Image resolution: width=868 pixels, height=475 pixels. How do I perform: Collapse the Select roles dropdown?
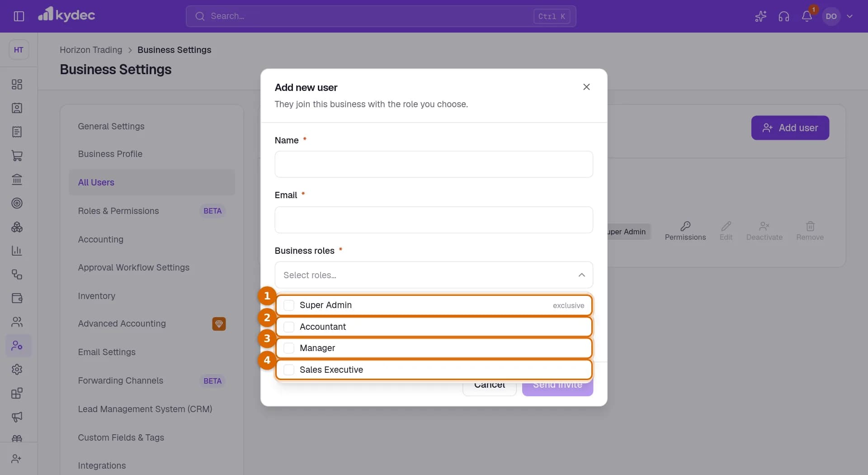pos(582,275)
